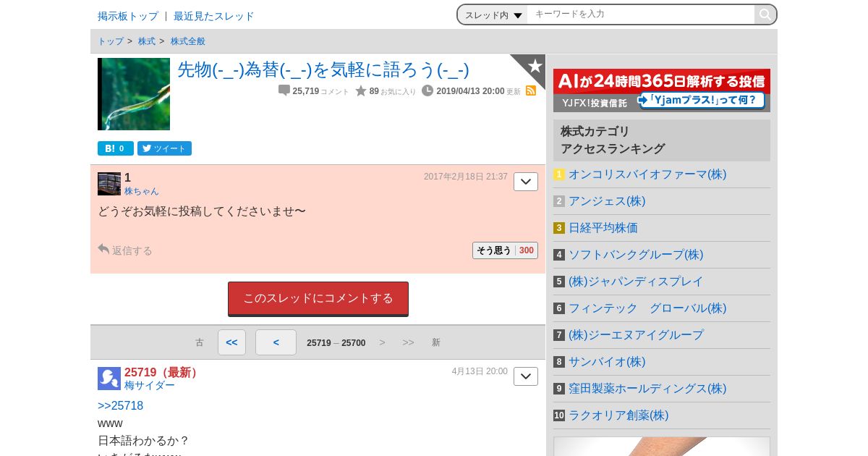Open ranking item (株)ジーエヌアイグループ
The image size is (868, 456).
pyautogui.click(x=636, y=335)
